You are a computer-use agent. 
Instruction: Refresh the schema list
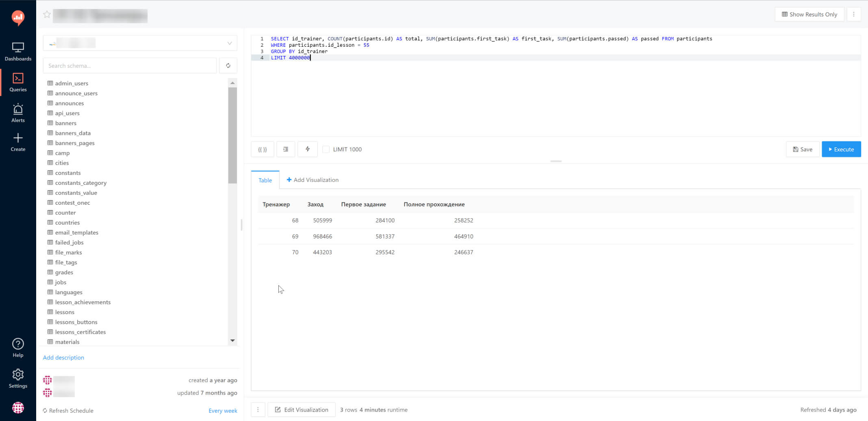[228, 65]
